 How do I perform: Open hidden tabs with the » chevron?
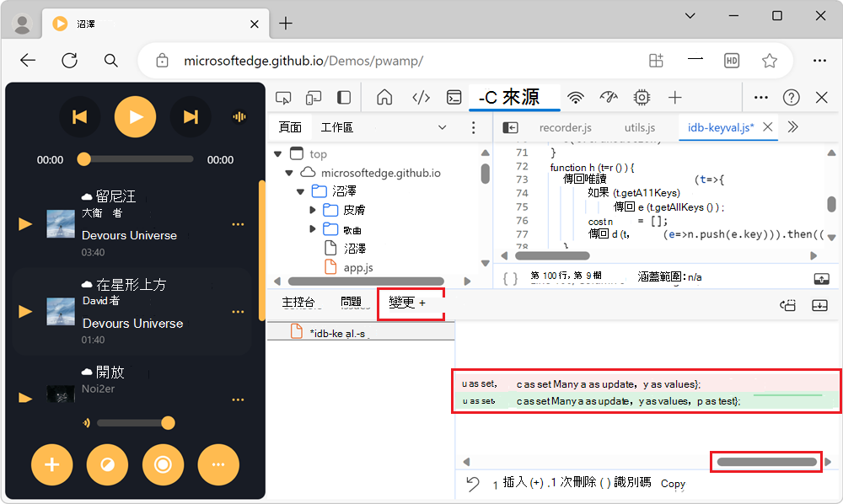794,126
